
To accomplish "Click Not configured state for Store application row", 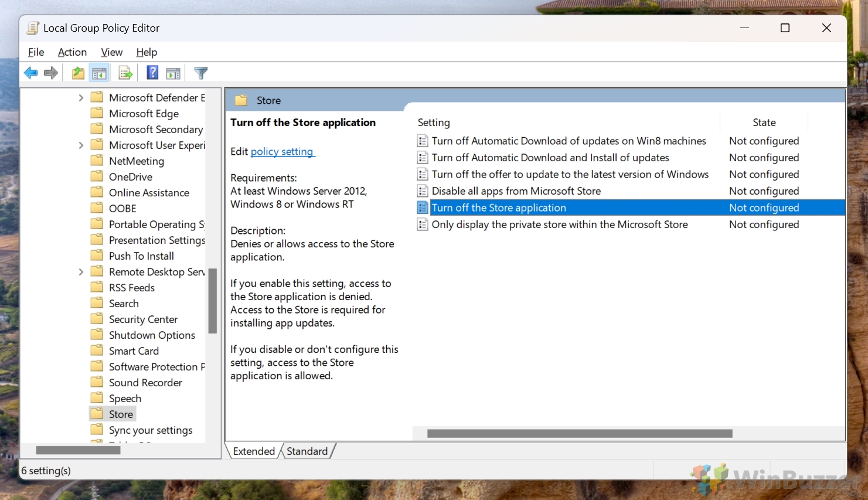I will coord(764,208).
